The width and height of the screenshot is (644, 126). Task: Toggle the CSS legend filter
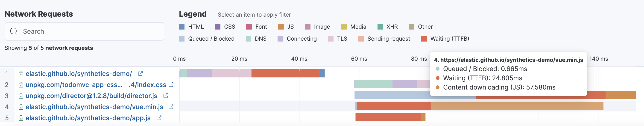click(x=225, y=27)
